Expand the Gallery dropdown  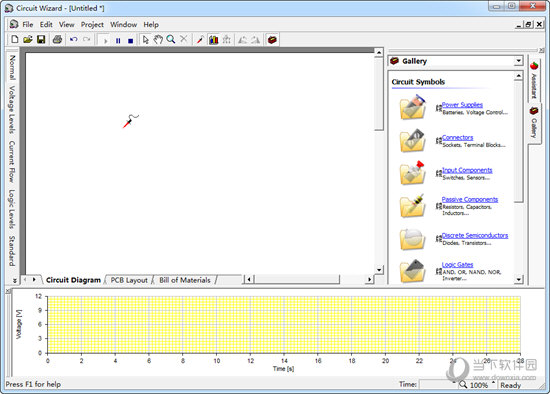518,61
